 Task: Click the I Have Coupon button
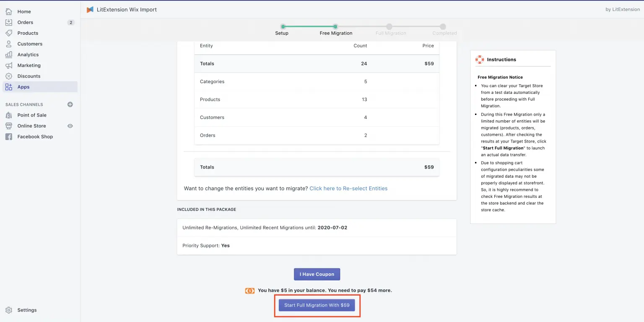pos(317,274)
